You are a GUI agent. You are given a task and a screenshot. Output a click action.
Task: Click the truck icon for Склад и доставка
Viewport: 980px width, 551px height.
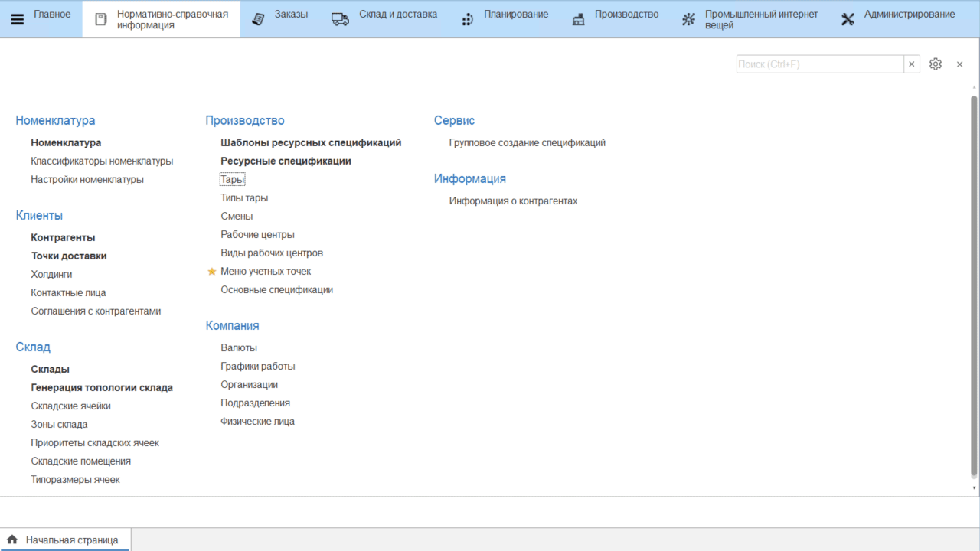click(340, 19)
